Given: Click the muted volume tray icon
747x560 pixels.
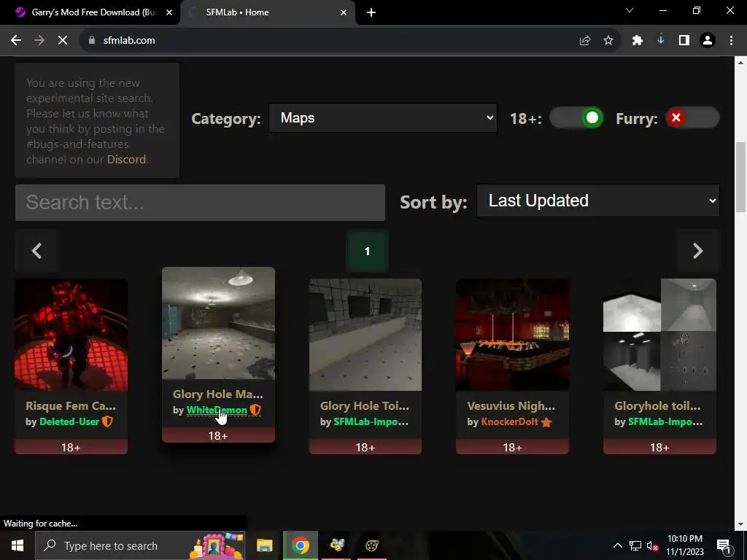Looking at the screenshot, I should click(653, 545).
